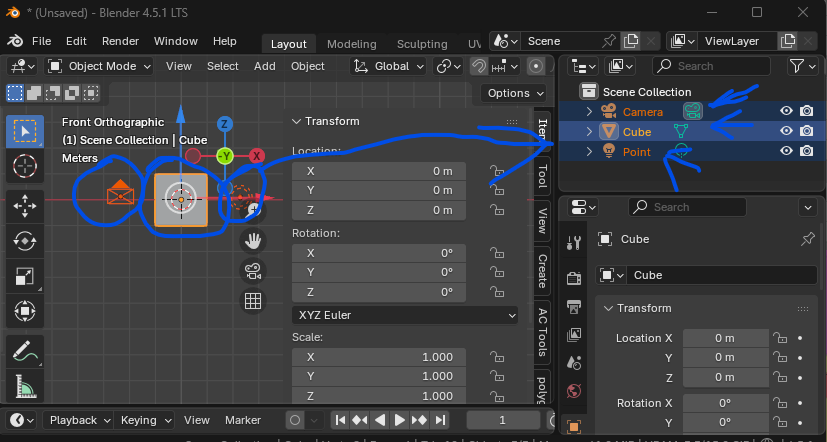This screenshot has width=827, height=442.
Task: Click the Options button in the viewport header
Action: coord(514,93)
